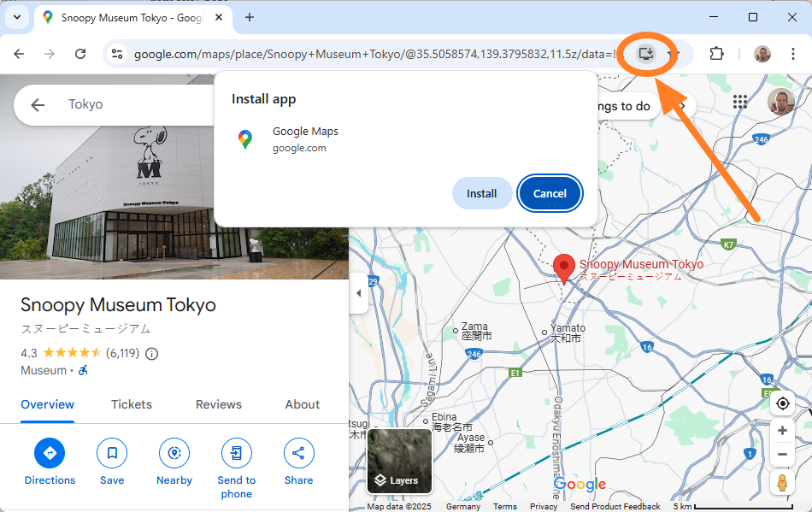Image resolution: width=812 pixels, height=512 pixels.
Task: View site information icon
Action: (118, 54)
